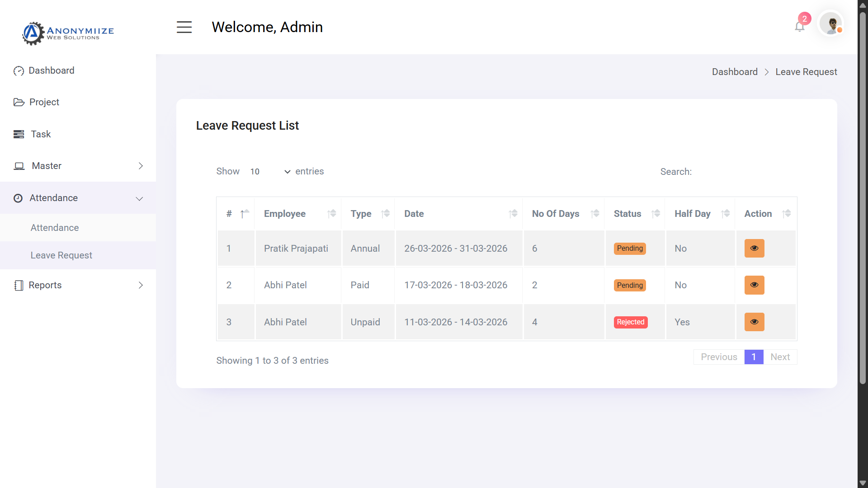Sort by Date column

pyautogui.click(x=459, y=214)
